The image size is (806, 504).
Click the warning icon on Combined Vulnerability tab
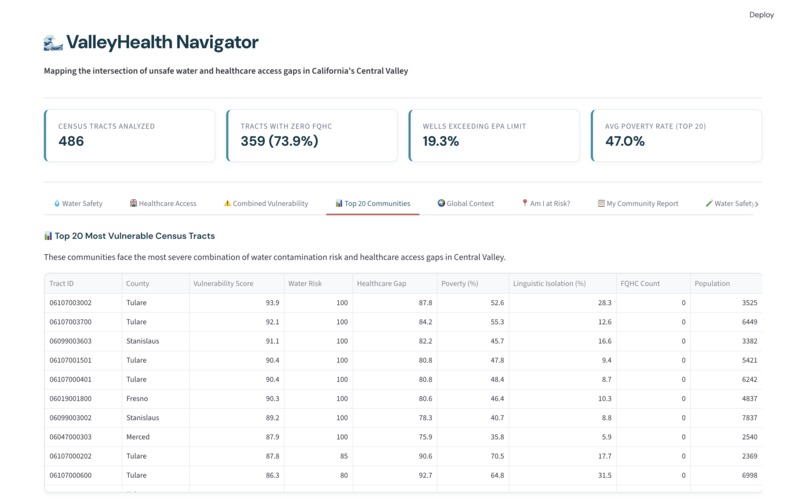227,203
